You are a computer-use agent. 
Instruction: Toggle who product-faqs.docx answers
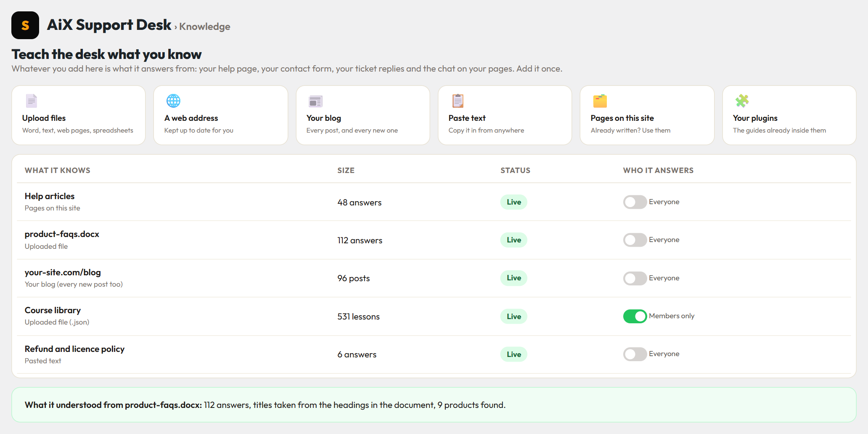pyautogui.click(x=635, y=240)
